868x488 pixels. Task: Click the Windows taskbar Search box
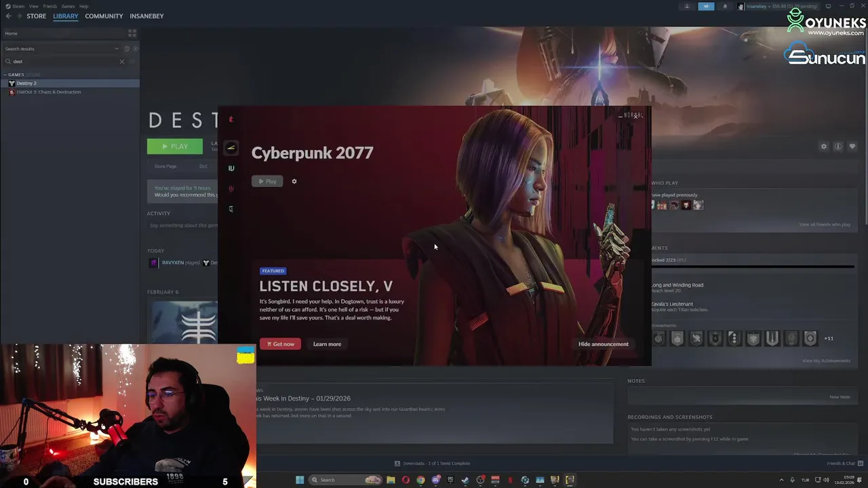[346, 480]
